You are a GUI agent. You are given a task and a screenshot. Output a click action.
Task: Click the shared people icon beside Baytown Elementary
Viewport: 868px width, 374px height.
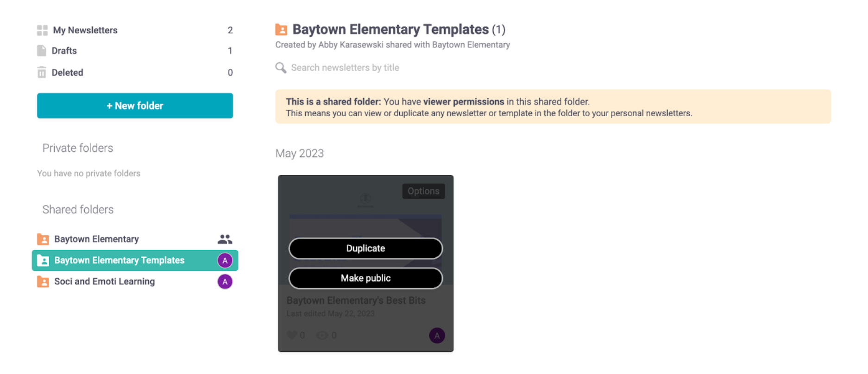tap(225, 239)
